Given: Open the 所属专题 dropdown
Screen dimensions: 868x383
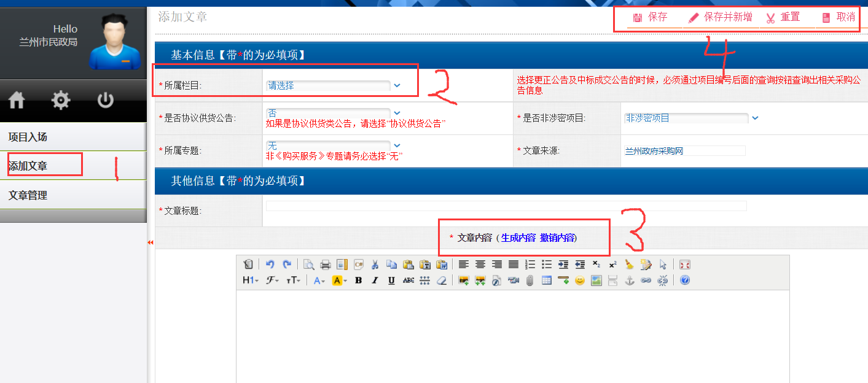Looking at the screenshot, I should coord(397,145).
